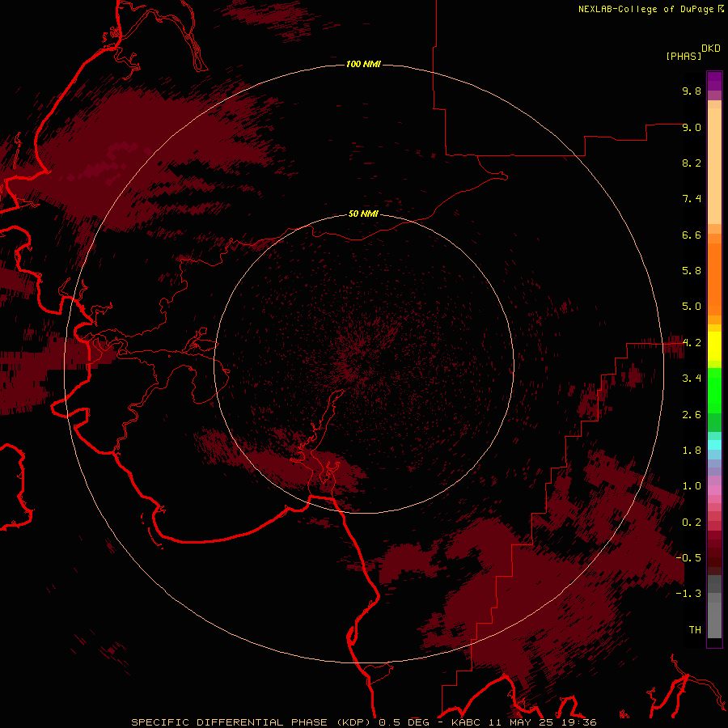The width and height of the screenshot is (728, 728).
Task: Click the cyan segment of the color bar
Action: 714,445
